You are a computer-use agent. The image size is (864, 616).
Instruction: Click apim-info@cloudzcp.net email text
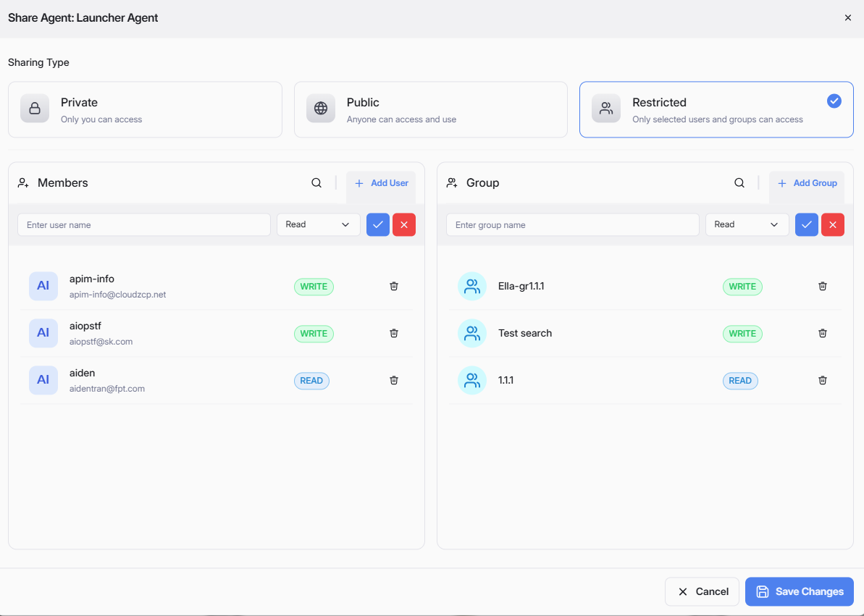[117, 295]
